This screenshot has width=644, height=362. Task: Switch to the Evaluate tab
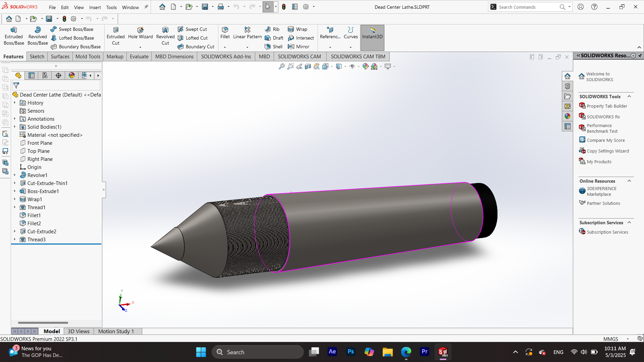pos(139,57)
